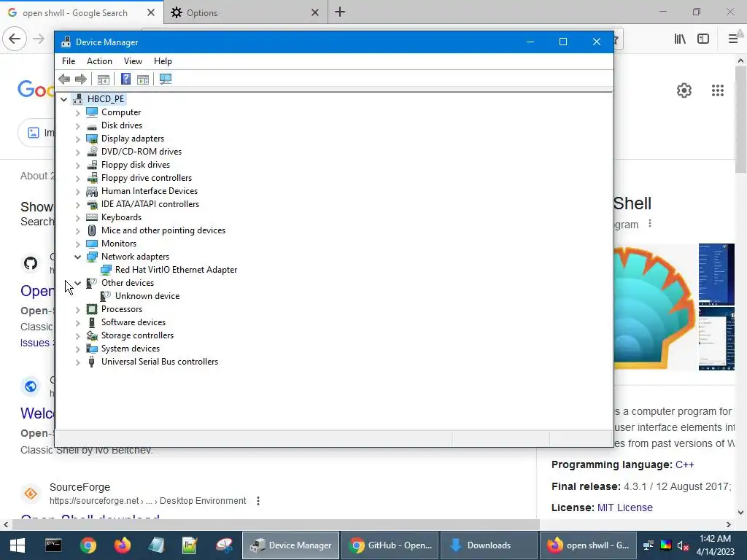Click the Universal Serial Bus controllers icon
Viewport: 747px width, 560px height.
[92, 362]
